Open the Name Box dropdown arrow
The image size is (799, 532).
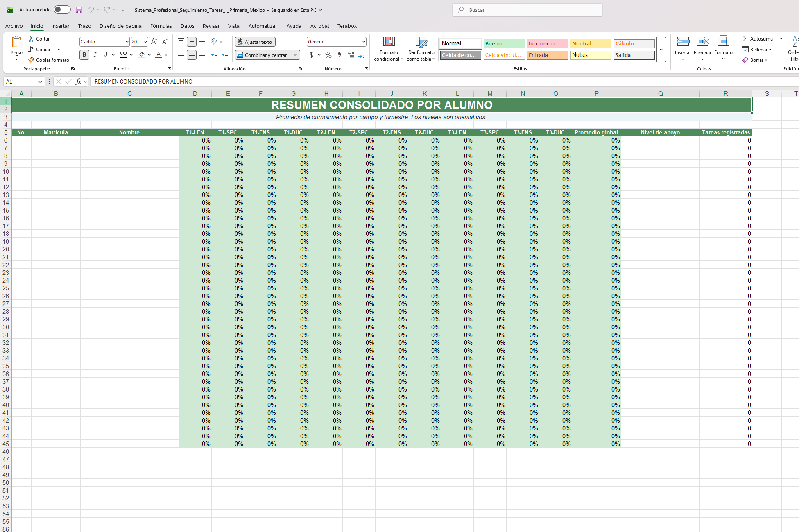tap(40, 81)
